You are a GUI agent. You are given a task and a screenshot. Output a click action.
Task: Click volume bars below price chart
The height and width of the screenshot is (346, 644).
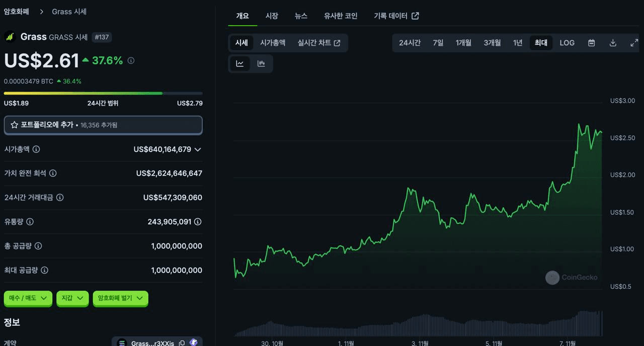point(418,325)
